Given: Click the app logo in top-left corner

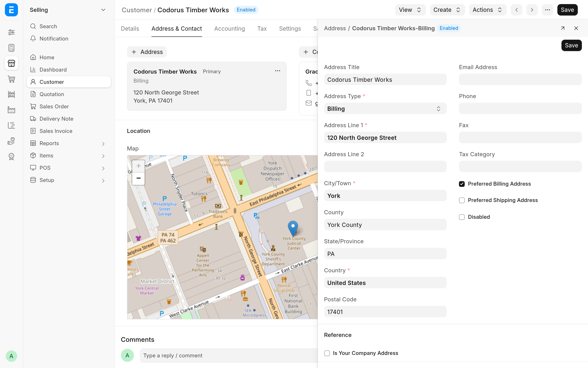Looking at the screenshot, I should pos(11,10).
